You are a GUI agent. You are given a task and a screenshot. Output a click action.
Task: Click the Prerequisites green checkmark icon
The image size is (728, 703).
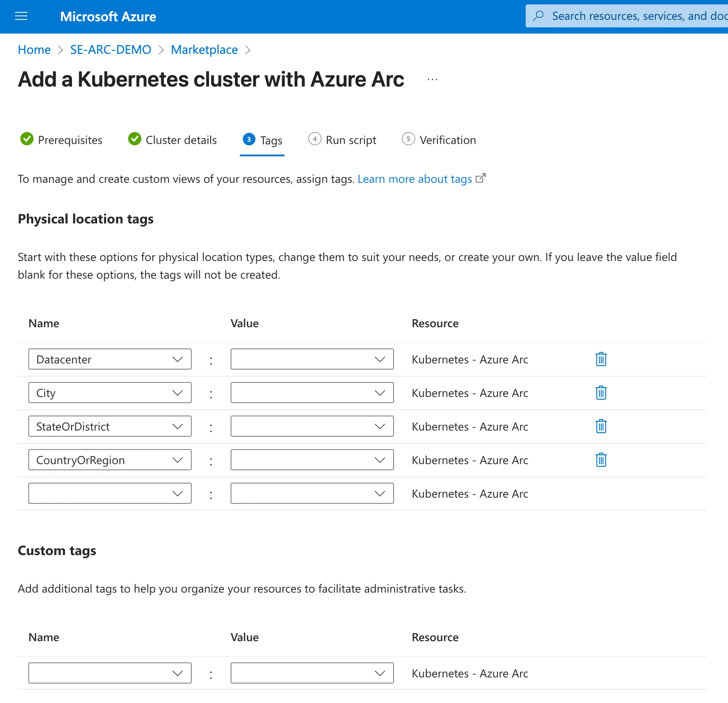point(27,139)
